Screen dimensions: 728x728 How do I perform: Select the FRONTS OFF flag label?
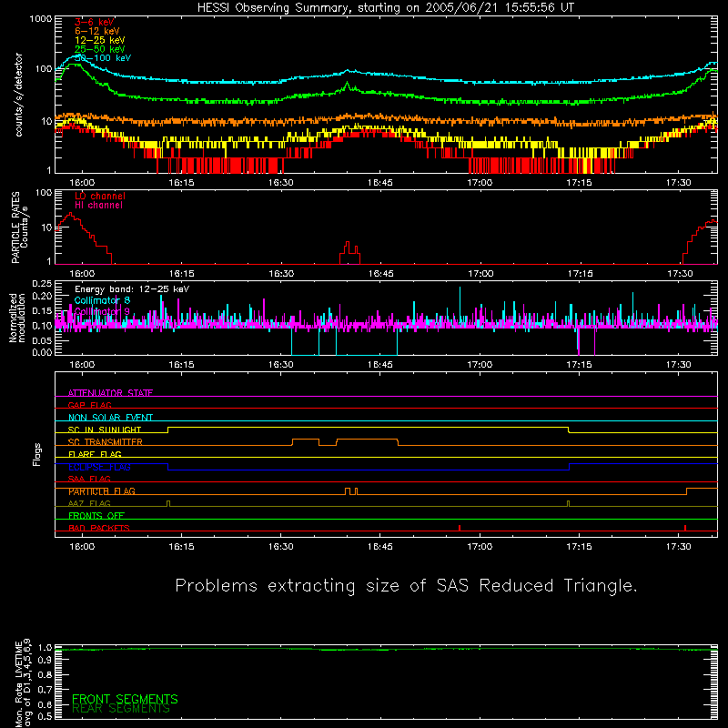point(96,516)
